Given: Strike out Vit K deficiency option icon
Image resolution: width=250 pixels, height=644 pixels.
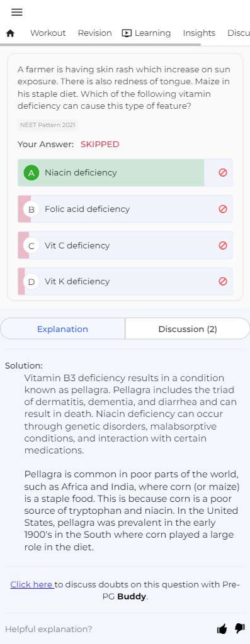Looking at the screenshot, I should pos(223,281).
